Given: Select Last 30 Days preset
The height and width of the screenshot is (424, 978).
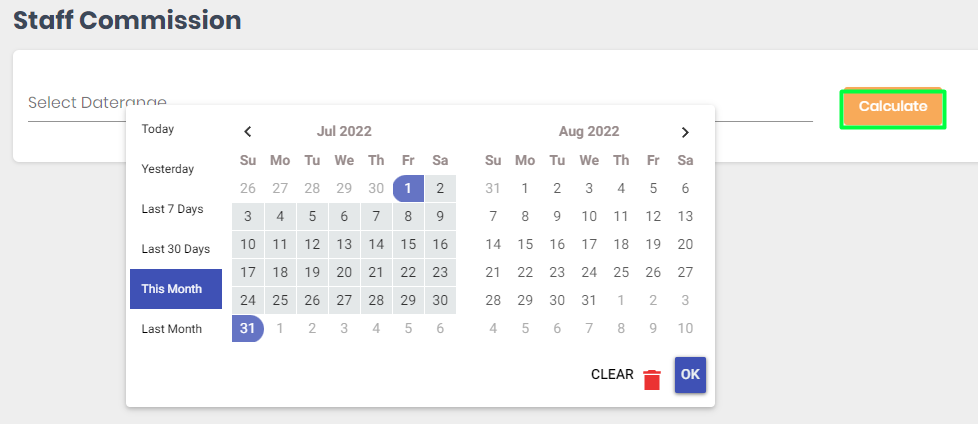Looking at the screenshot, I should pos(176,249).
